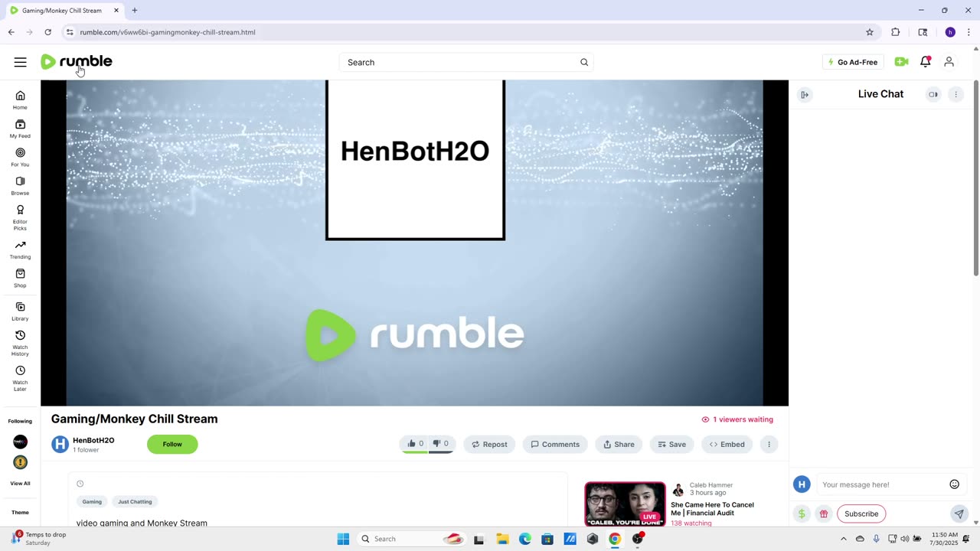Click the address bar URL
Viewport: 980px width, 551px height.
[x=168, y=32]
